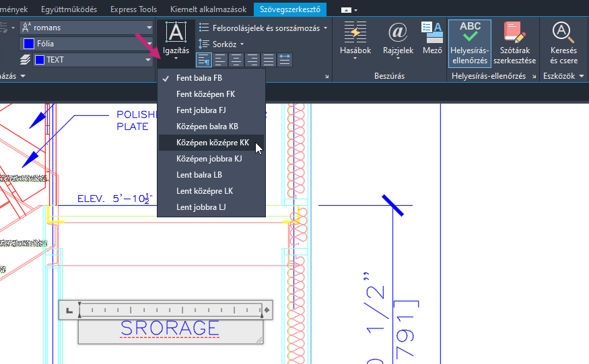Open Helyesírás-ellenőrzés panel dialog launcher arrow

(534, 76)
